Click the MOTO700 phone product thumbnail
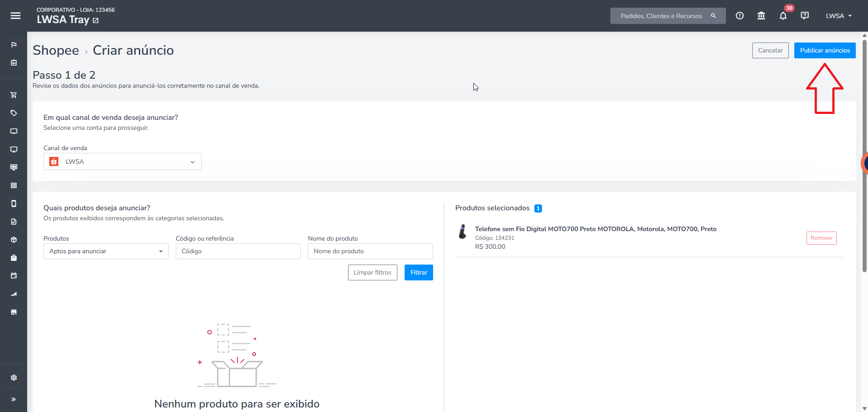This screenshot has width=868, height=412. (x=462, y=232)
